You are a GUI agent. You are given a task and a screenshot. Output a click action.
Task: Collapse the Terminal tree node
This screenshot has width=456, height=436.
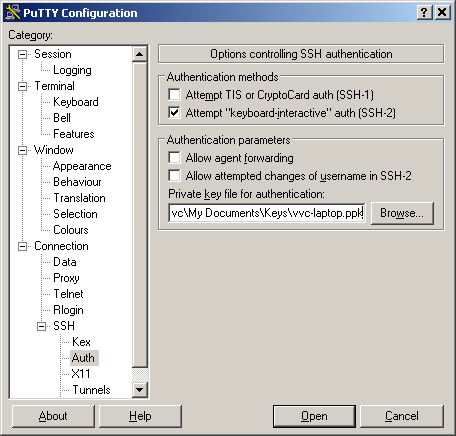click(22, 86)
